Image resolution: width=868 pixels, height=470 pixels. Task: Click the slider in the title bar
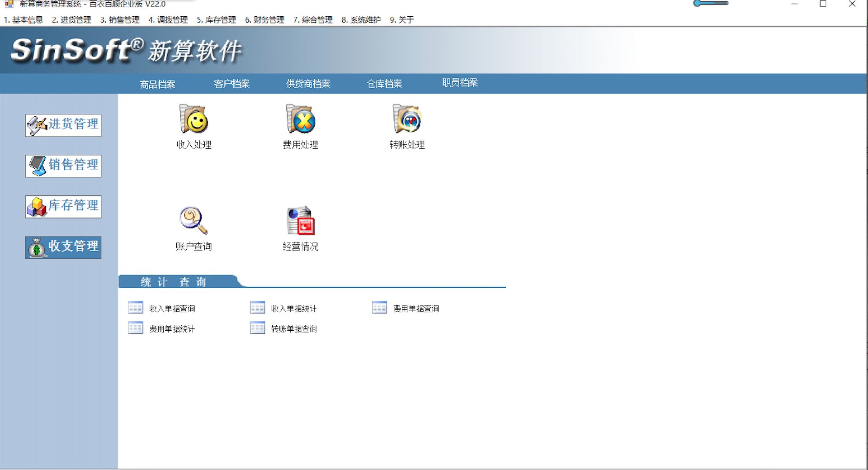click(x=711, y=3)
